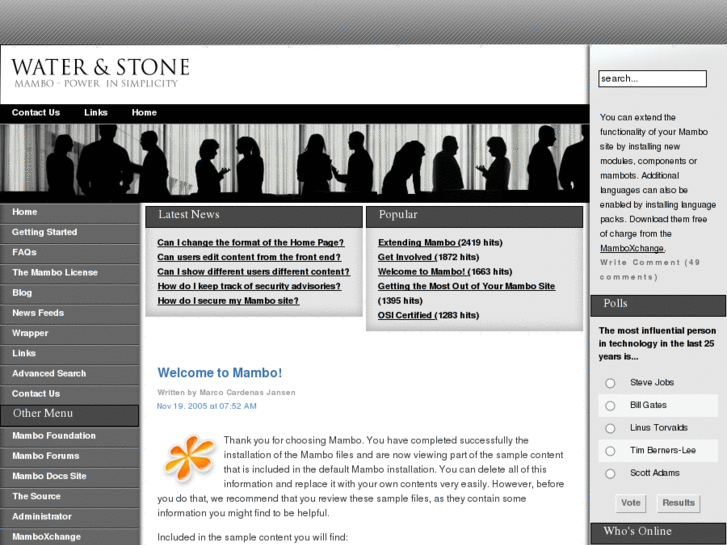This screenshot has height=545, width=727.
Task: Open The Source in Other Menu
Action: click(70, 497)
